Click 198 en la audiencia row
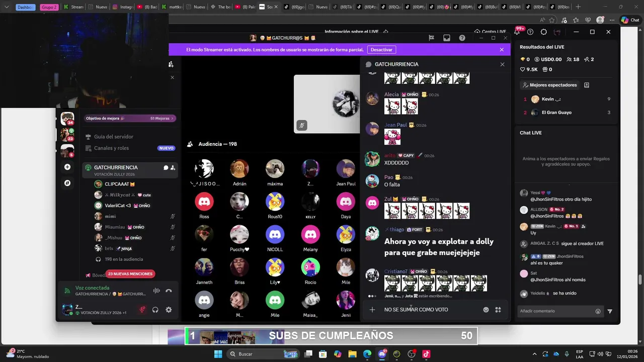Viewport: 644px width, 362px height. 124,259
